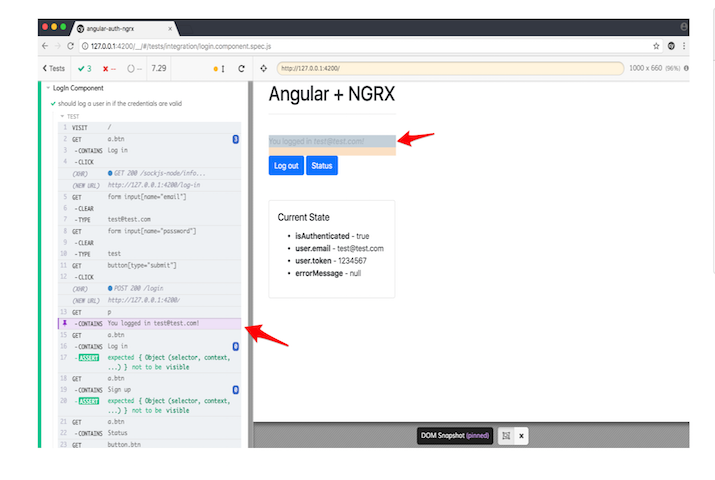Close the pinned DOM Snapshot bar
The width and height of the screenshot is (715, 480).
pyautogui.click(x=521, y=436)
